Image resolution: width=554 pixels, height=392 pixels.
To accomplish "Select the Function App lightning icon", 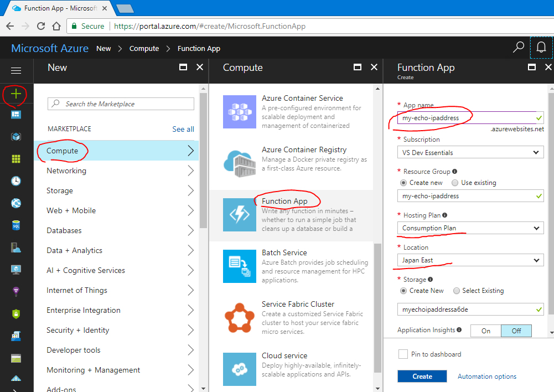I will (239, 215).
